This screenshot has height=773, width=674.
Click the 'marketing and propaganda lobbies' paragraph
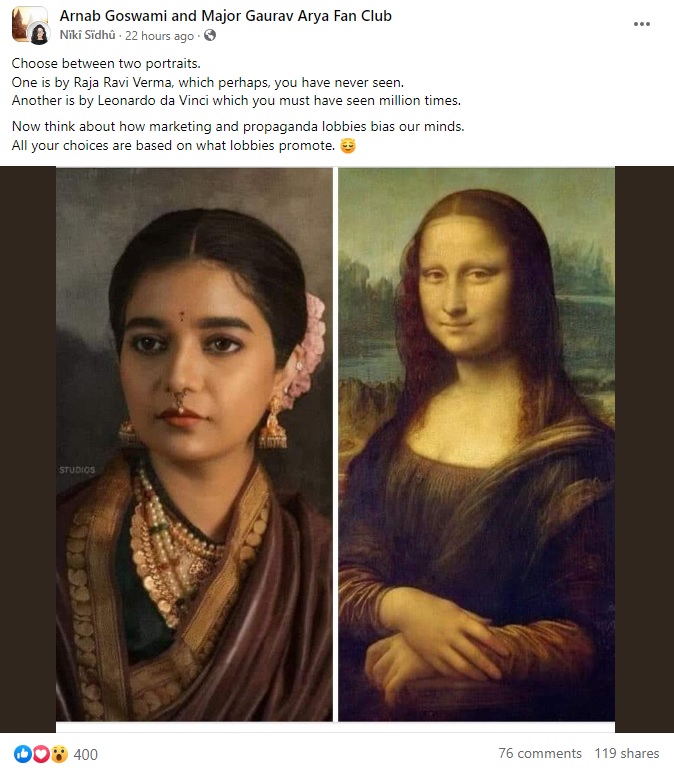238,136
